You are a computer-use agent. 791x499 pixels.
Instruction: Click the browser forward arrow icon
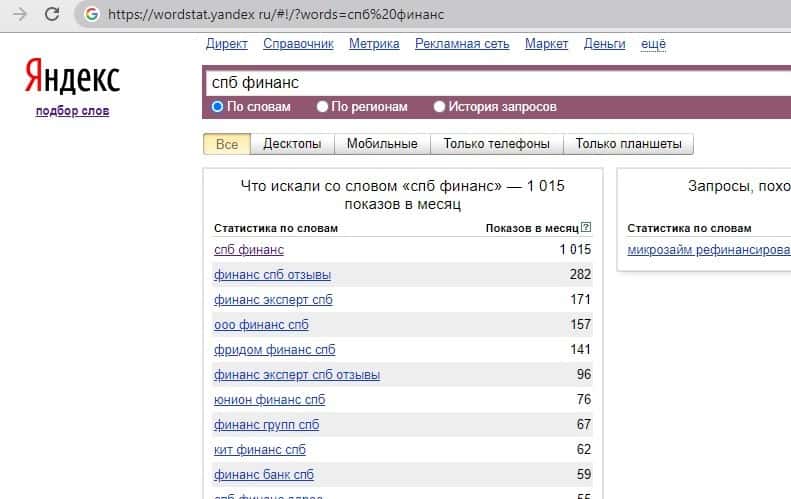(x=20, y=14)
